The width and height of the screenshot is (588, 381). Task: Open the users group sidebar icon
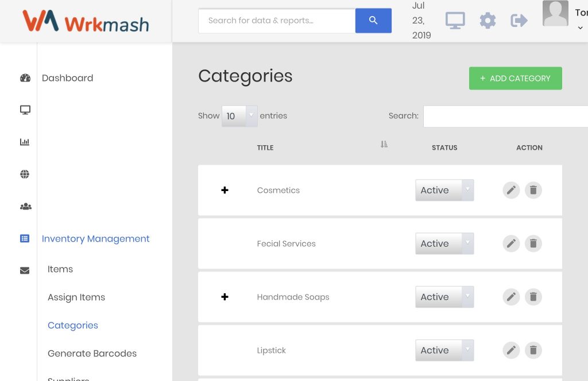[x=25, y=207]
